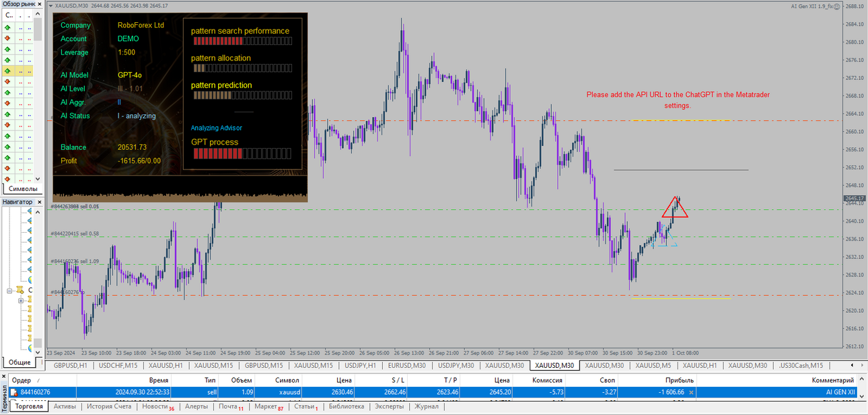Open the Алерты terminal tab
This screenshot has height=415, width=868.
point(196,406)
